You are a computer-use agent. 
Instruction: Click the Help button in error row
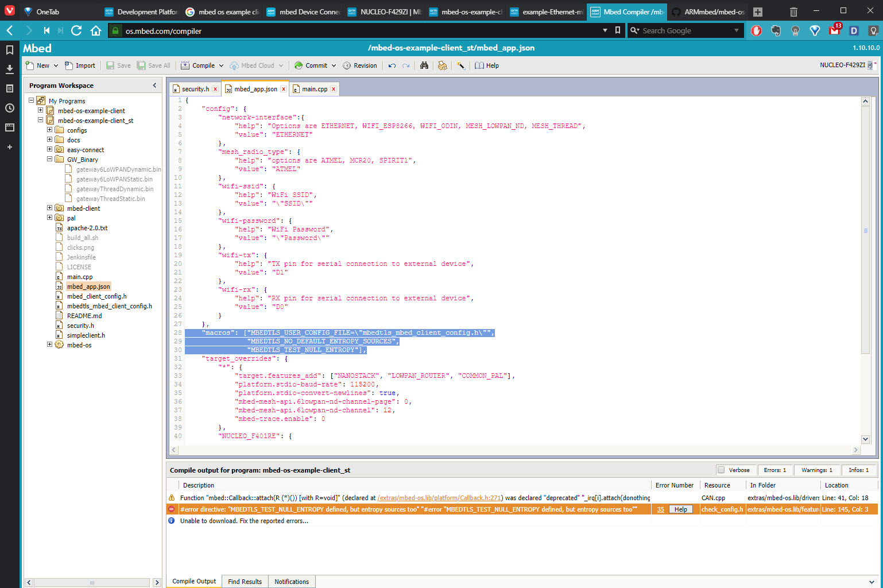pyautogui.click(x=680, y=509)
